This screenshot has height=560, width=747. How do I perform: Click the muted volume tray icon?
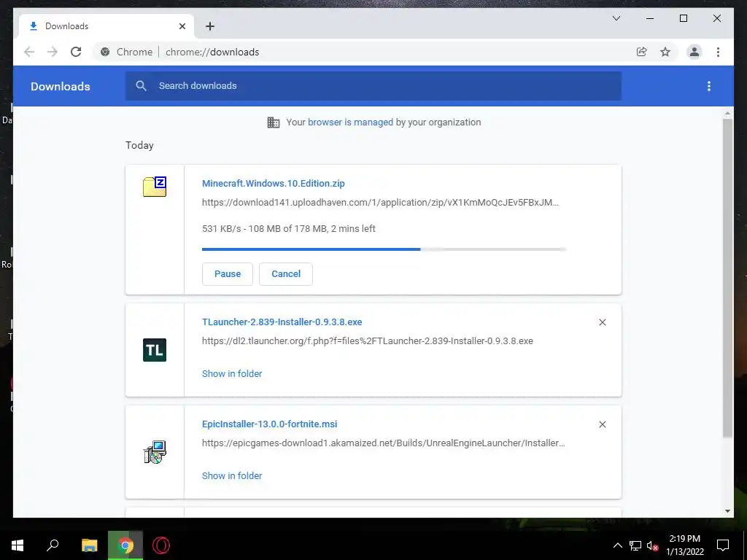pyautogui.click(x=652, y=545)
